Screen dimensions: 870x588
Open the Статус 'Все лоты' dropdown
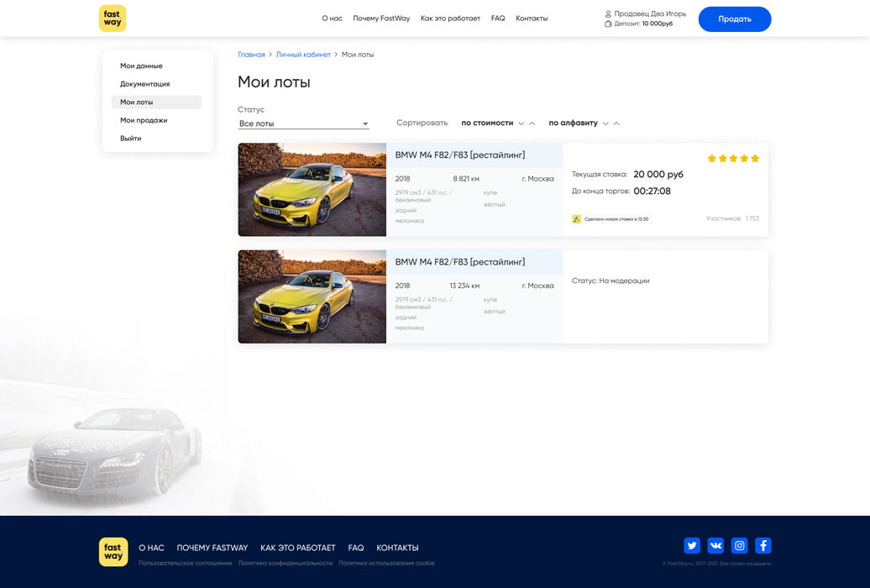[303, 123]
